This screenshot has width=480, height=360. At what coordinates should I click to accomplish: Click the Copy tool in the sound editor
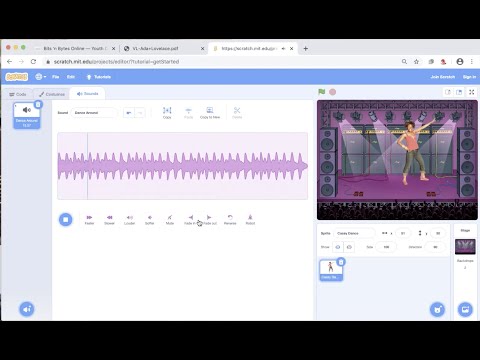point(167,113)
